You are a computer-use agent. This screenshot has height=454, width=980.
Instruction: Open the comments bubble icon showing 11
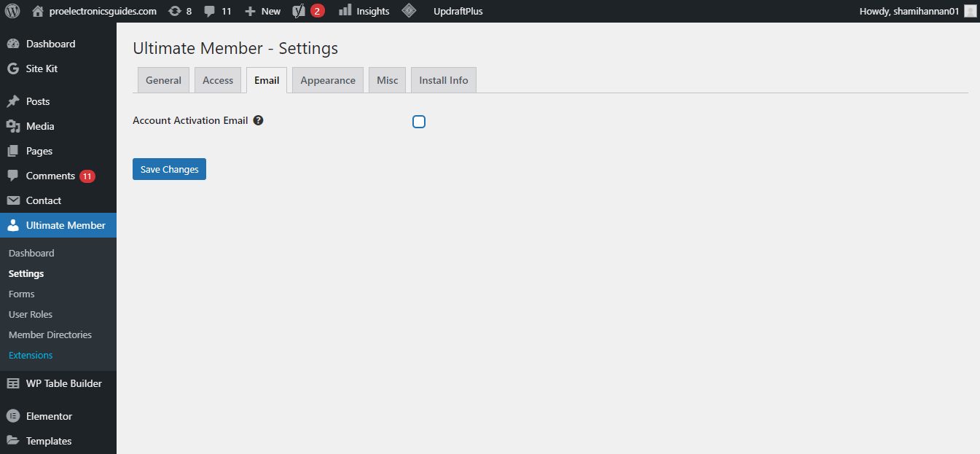pyautogui.click(x=210, y=11)
